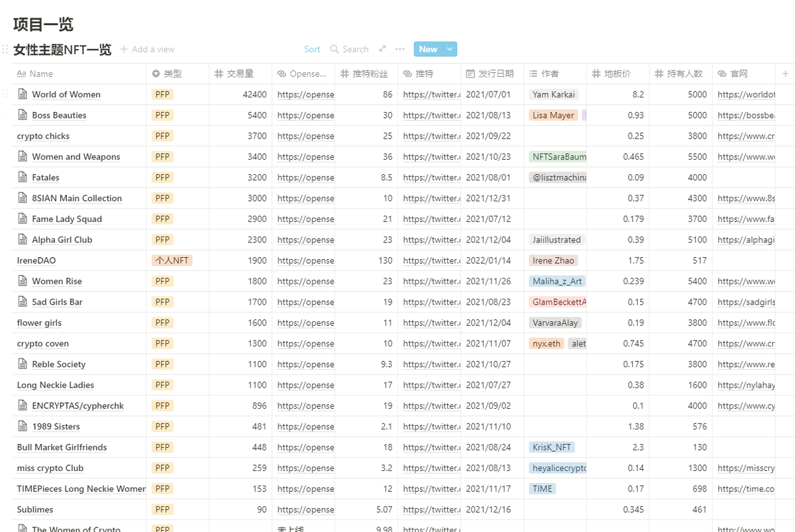Open the https://alphagi website link
The image size is (795, 532).
point(746,239)
